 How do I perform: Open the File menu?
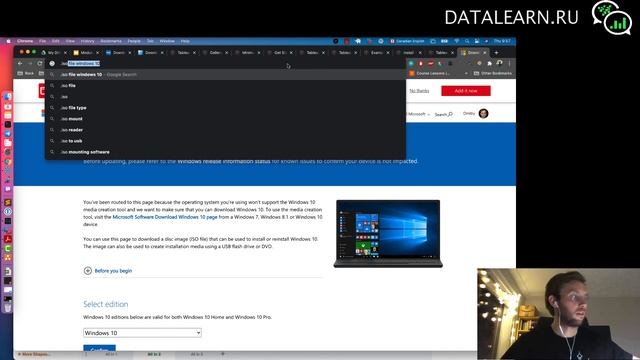click(x=42, y=41)
